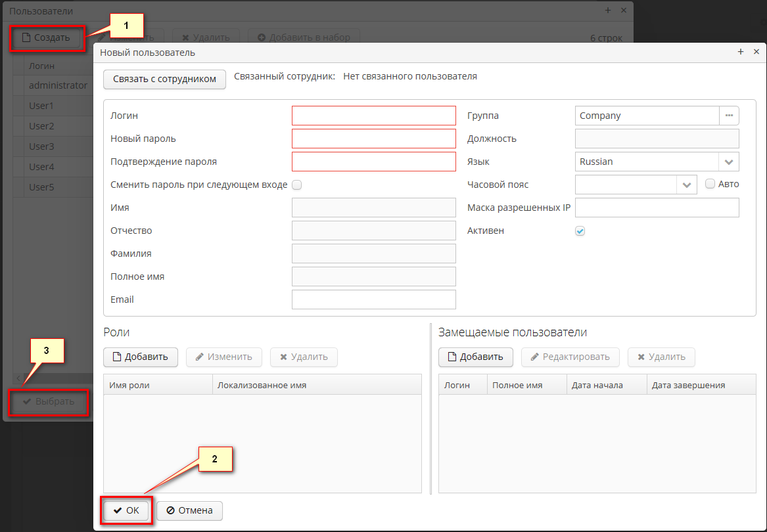The width and height of the screenshot is (767, 532).
Task: Sort by Имя роли column header
Action: pos(158,385)
